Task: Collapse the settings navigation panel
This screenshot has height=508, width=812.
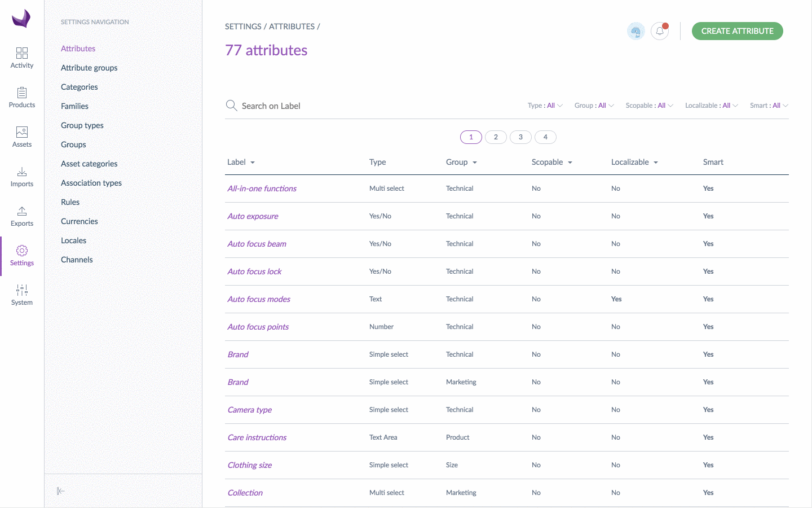Action: pyautogui.click(x=61, y=491)
